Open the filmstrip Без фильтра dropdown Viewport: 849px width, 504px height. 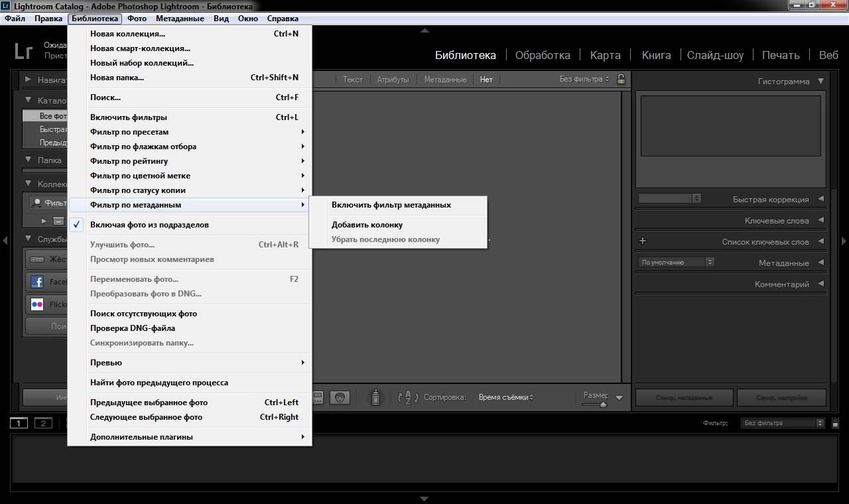[x=782, y=423]
